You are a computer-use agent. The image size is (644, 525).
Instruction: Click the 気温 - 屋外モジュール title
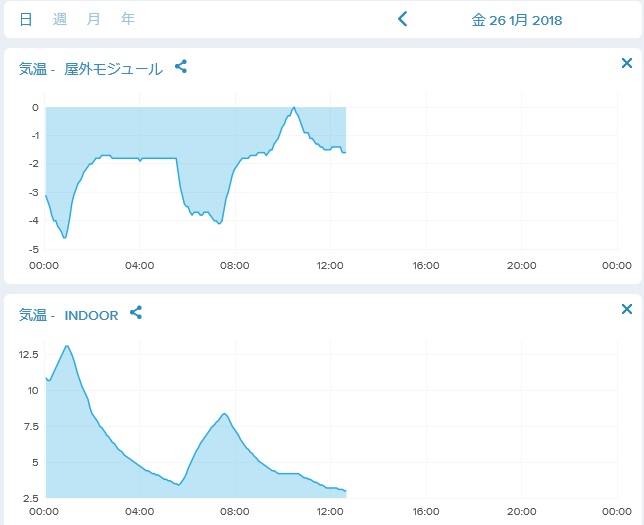tap(90, 69)
